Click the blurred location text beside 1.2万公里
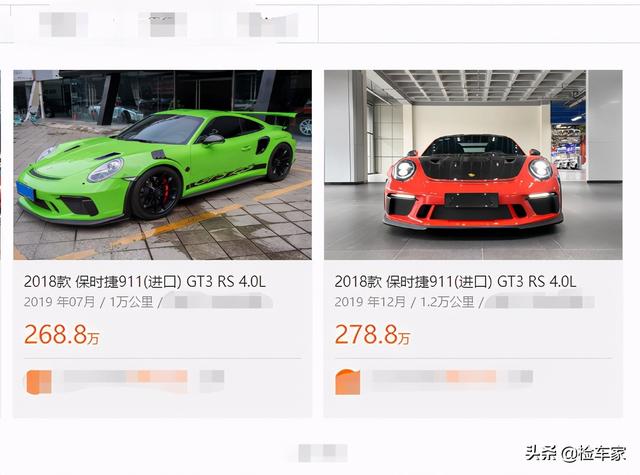 540,302
